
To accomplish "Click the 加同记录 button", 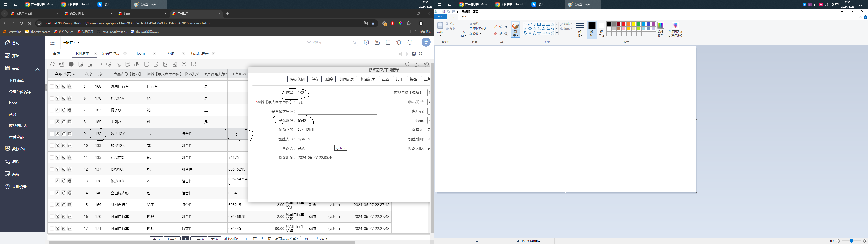I will (x=346, y=79).
